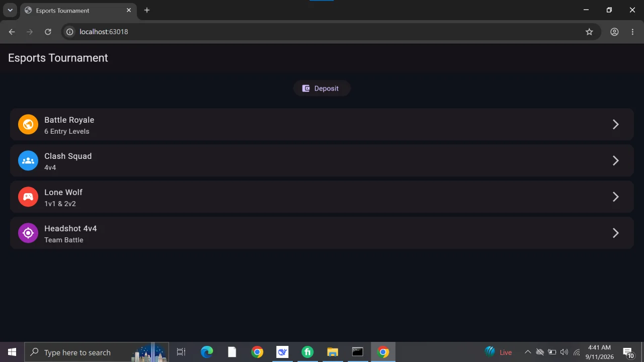Viewport: 644px width, 362px height.
Task: Click the taskbar search box
Action: (97, 352)
